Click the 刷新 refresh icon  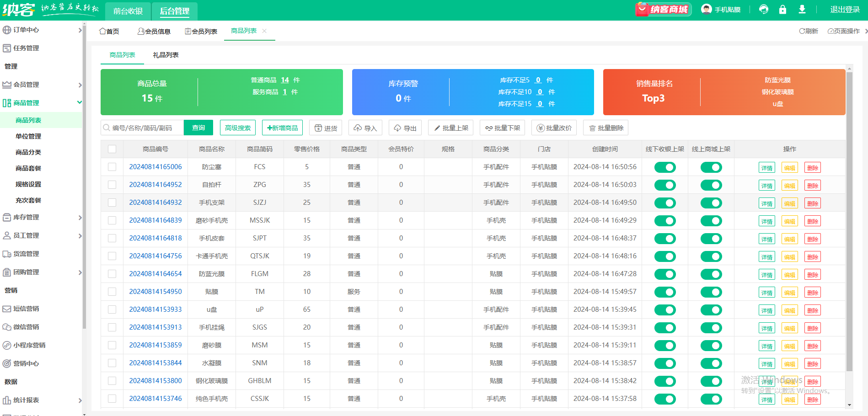click(x=808, y=31)
